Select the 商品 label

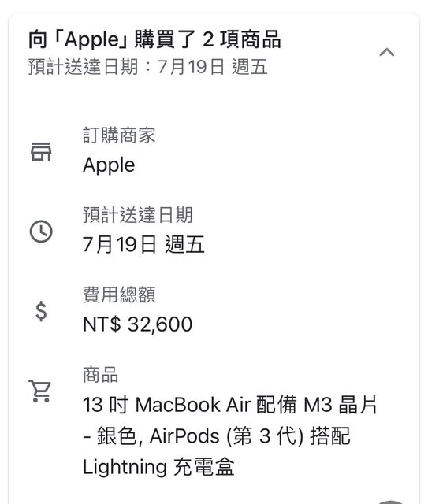tap(100, 375)
